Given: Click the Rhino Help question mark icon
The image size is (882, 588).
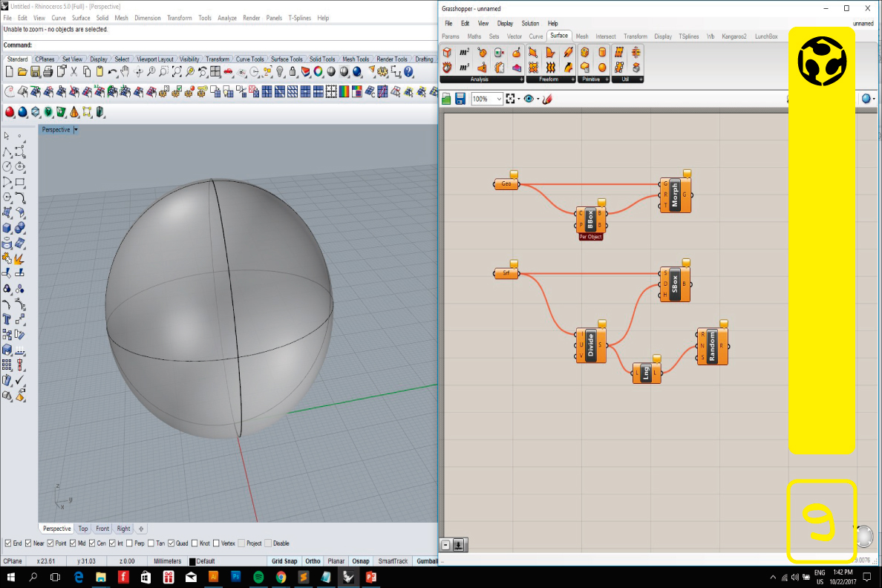Looking at the screenshot, I should pos(408,72).
